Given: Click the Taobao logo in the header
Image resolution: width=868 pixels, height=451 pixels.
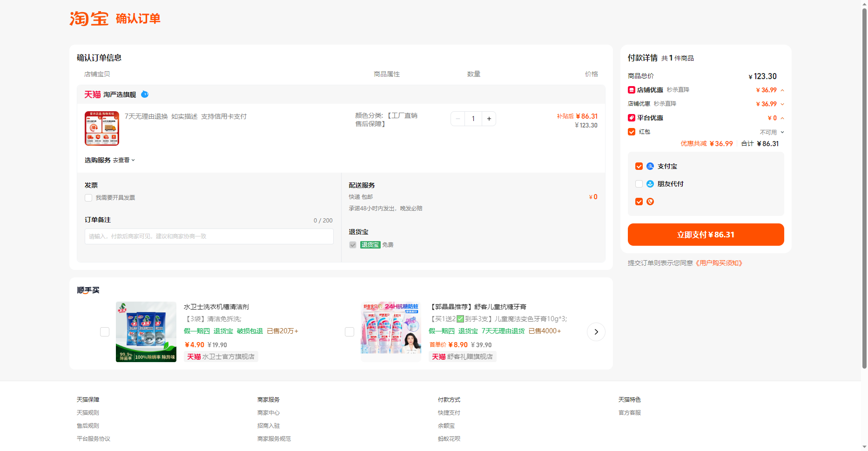Looking at the screenshot, I should coord(89,19).
